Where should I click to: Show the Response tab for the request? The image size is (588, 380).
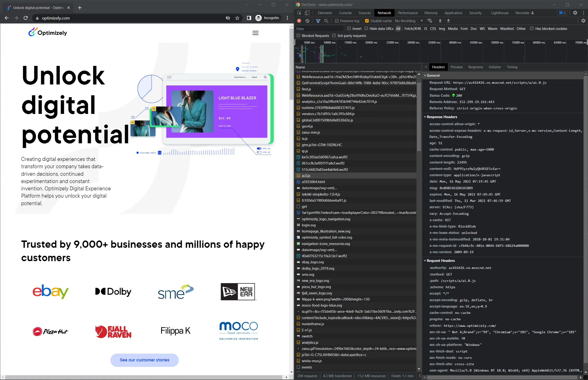(476, 67)
